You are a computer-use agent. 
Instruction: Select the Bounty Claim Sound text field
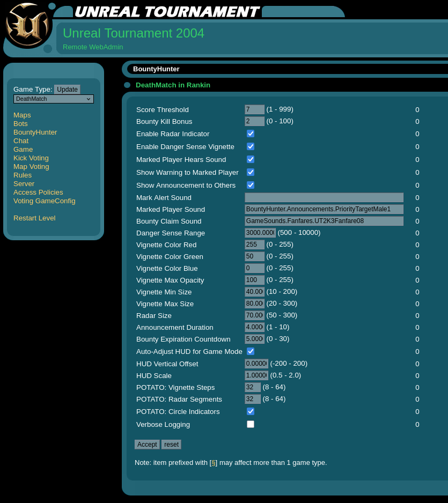point(324,221)
